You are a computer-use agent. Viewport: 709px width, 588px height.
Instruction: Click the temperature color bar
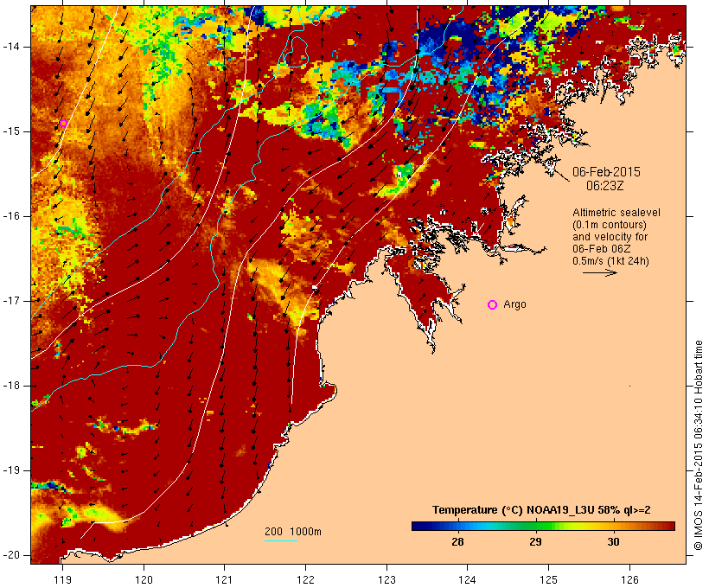[543, 526]
